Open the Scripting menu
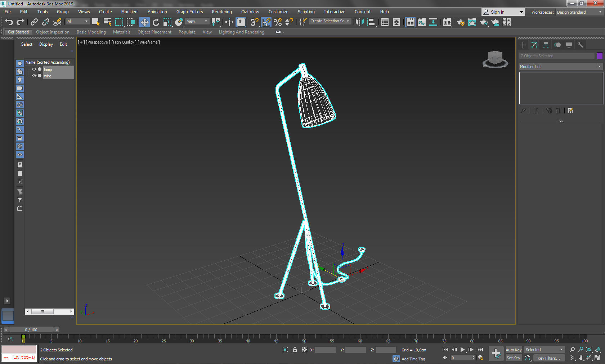This screenshot has height=364, width=605. [306, 12]
